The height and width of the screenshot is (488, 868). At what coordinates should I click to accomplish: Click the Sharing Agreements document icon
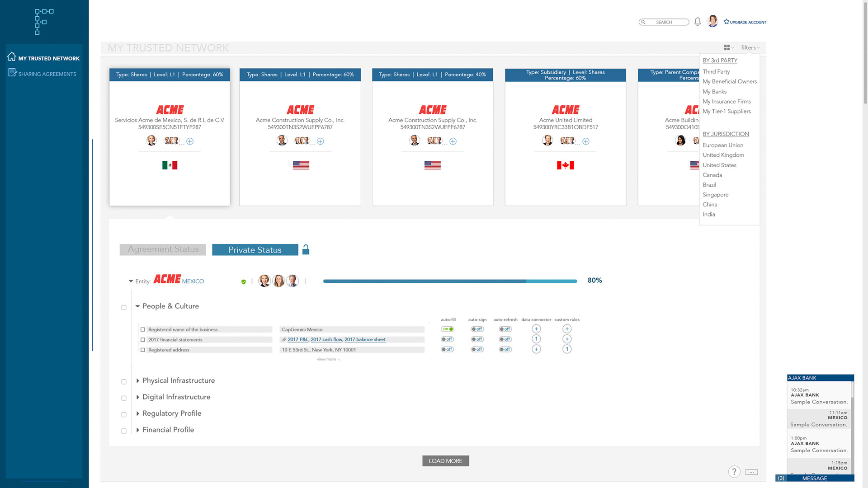[12, 73]
